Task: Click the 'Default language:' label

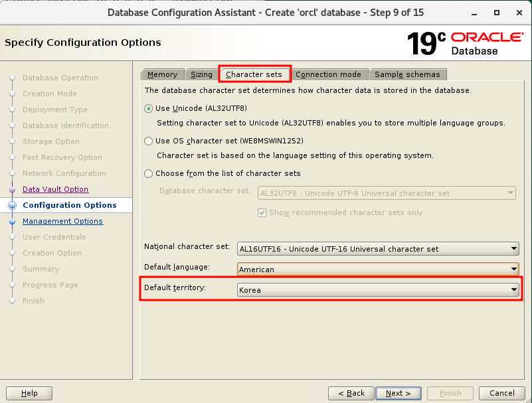Action: point(177,268)
